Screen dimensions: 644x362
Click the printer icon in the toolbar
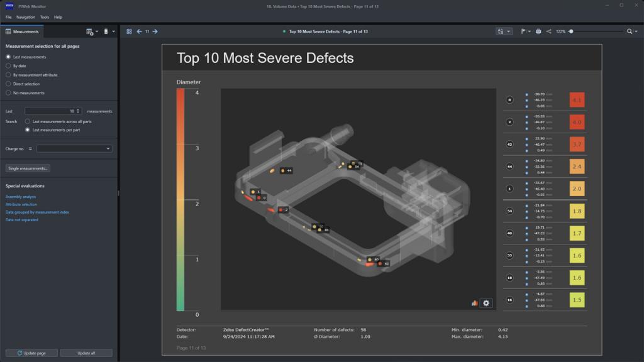pos(538,30)
